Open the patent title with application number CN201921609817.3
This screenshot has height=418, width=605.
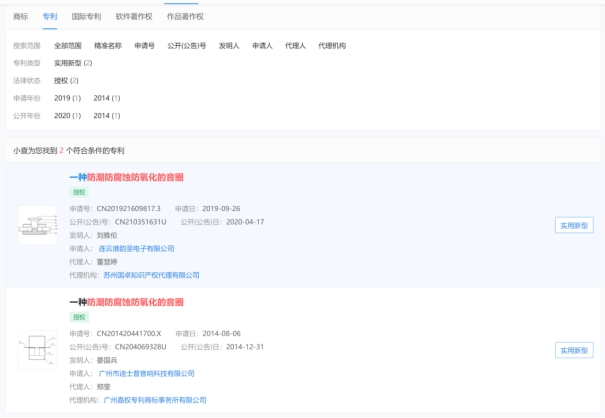coord(126,177)
